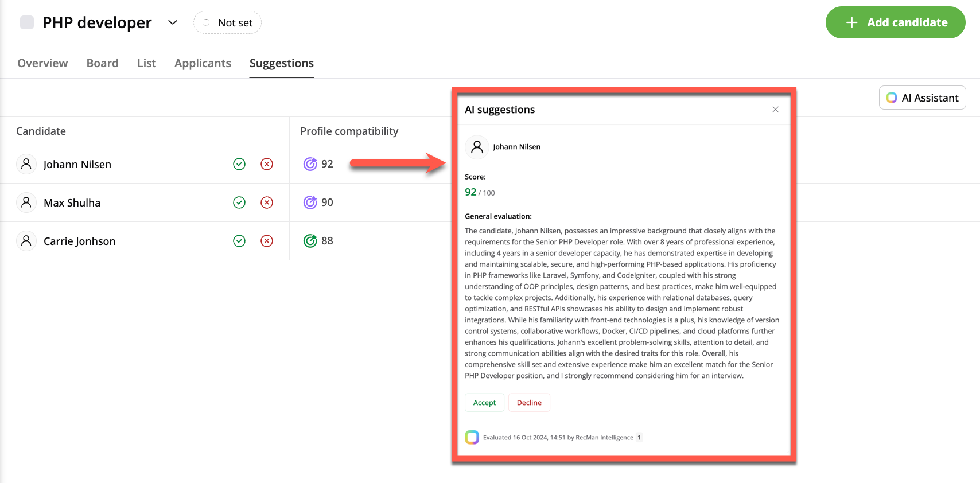This screenshot has width=980, height=483.
Task: Reject Johann Nilsen with the red X icon
Action: pyautogui.click(x=267, y=164)
